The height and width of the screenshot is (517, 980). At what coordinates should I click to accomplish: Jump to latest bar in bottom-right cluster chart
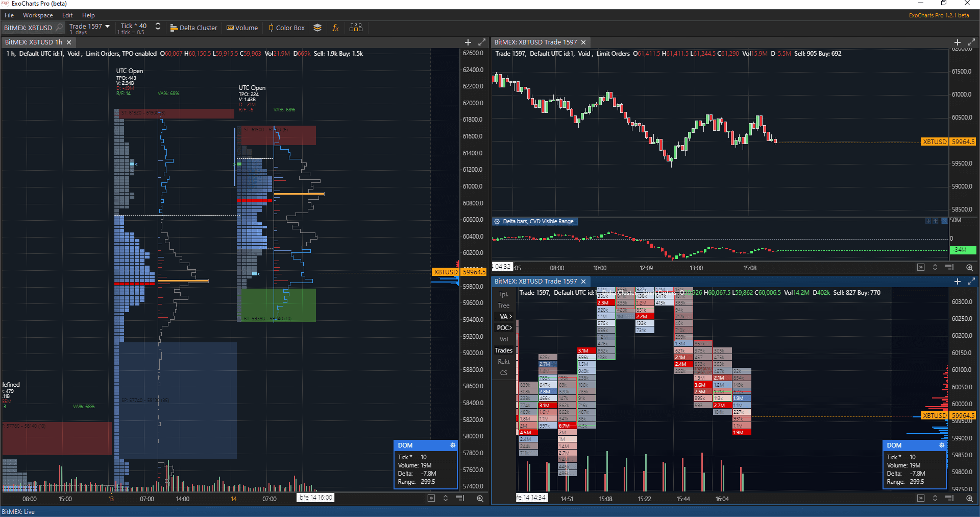[921, 498]
